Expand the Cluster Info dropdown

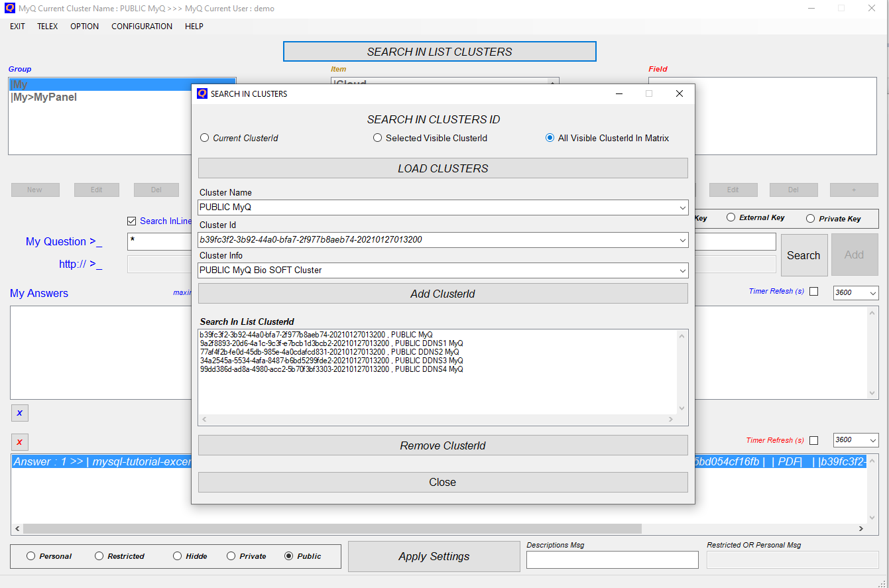point(683,270)
